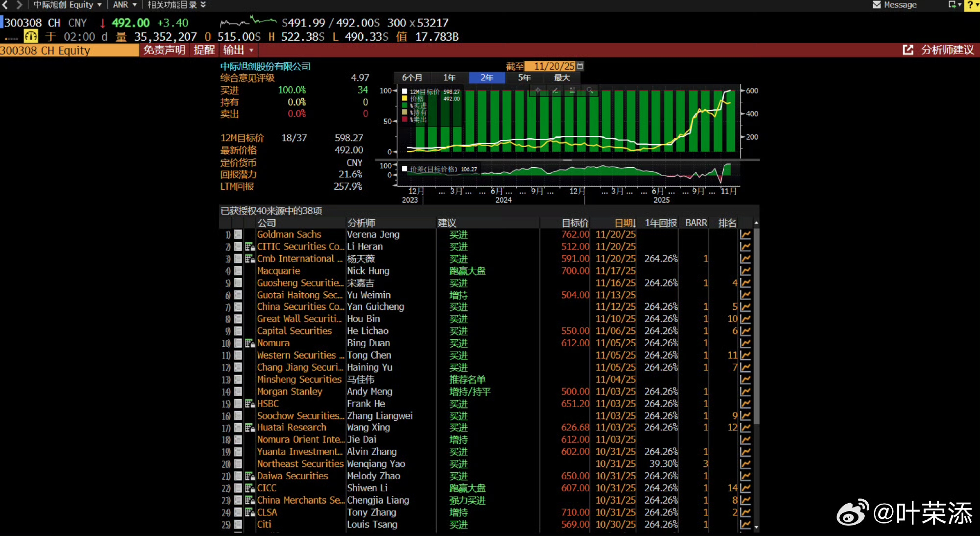
Task: Click the calendar icon beside date 11/20/25
Action: click(x=580, y=66)
